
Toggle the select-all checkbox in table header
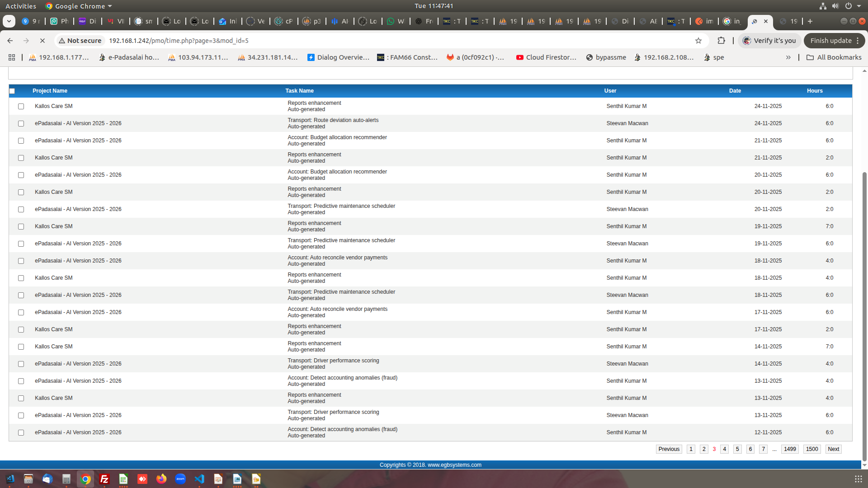click(x=12, y=91)
